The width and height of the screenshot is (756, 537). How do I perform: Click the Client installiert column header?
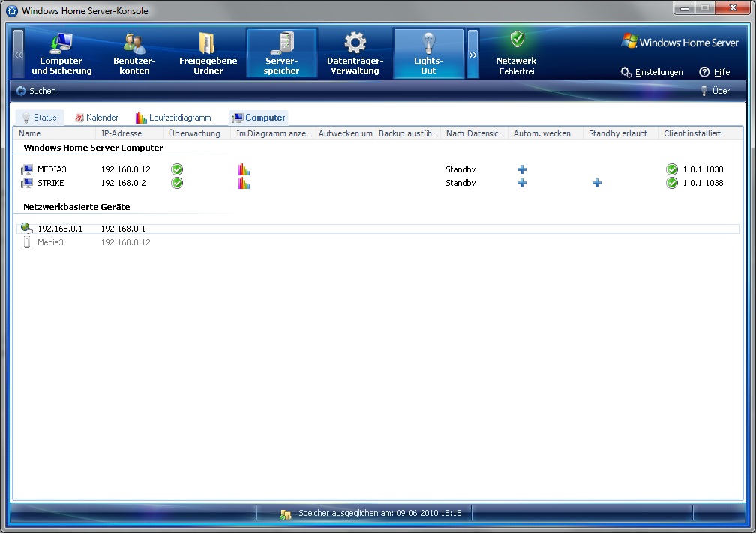point(700,133)
